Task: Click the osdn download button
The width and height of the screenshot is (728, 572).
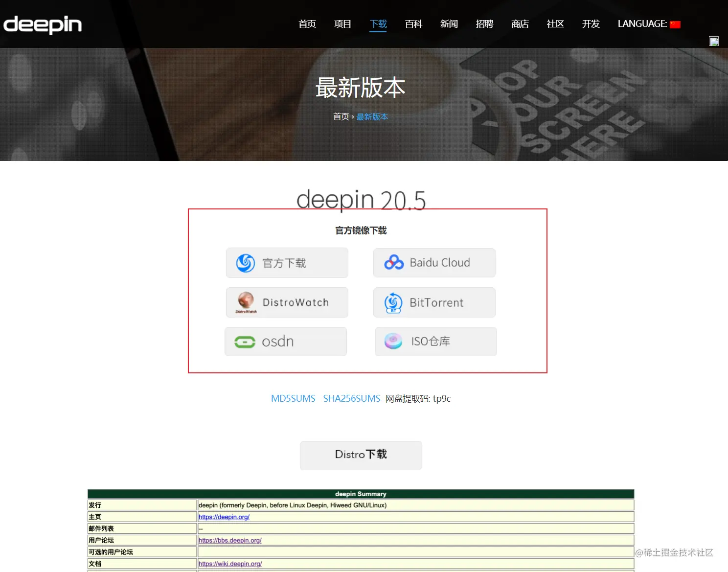Action: point(286,342)
